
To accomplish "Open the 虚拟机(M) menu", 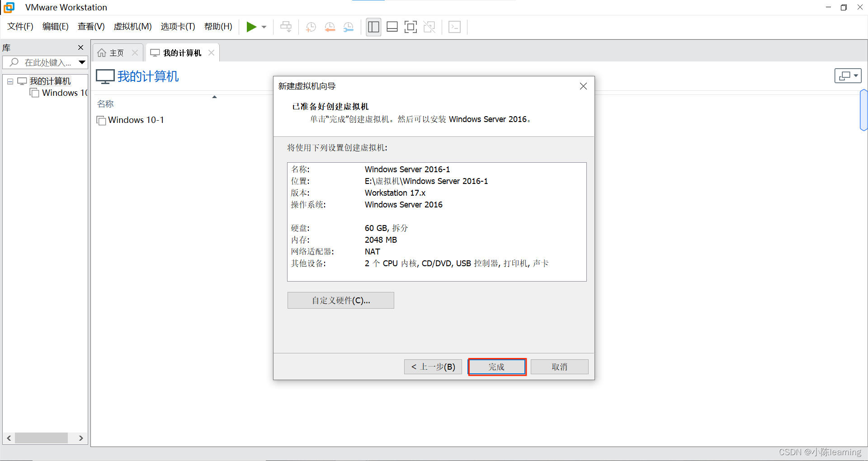I will coord(132,27).
